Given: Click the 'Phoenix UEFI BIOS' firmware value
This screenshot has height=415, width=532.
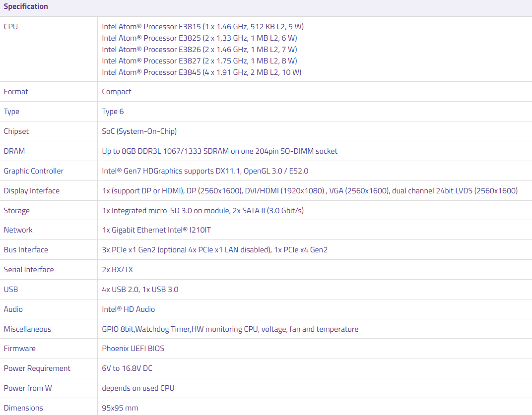Looking at the screenshot, I should click(133, 349).
